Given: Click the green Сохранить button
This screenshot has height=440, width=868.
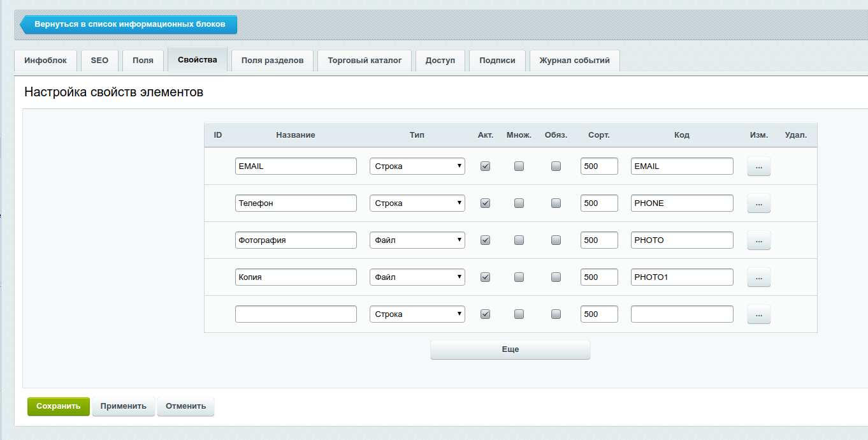Looking at the screenshot, I should pos(59,406).
